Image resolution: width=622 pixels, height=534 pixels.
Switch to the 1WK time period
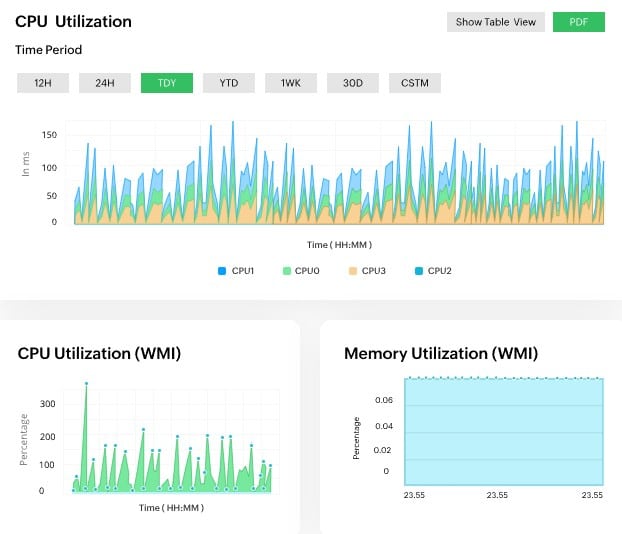[x=291, y=83]
